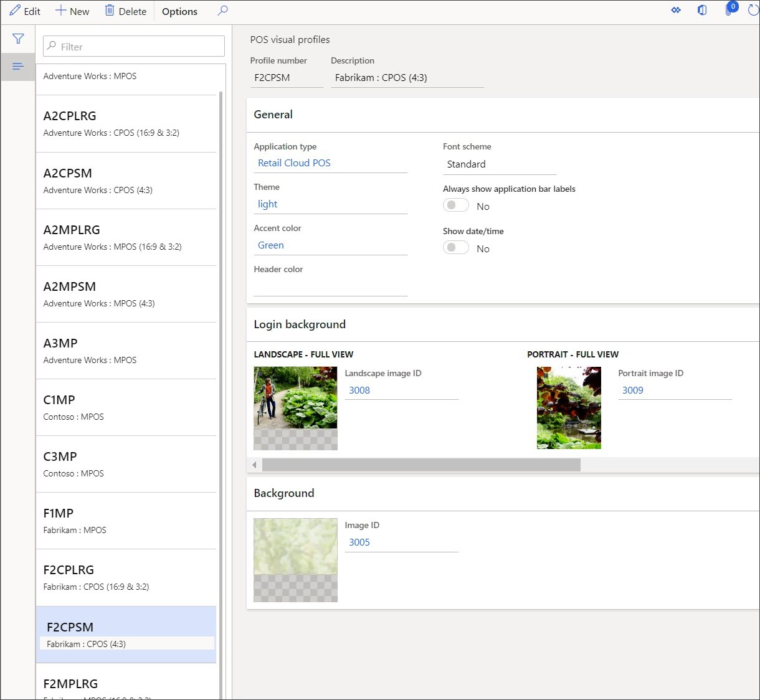Image resolution: width=760 pixels, height=700 pixels.
Task: Select the F2MPLRG profile
Action: 126,682
